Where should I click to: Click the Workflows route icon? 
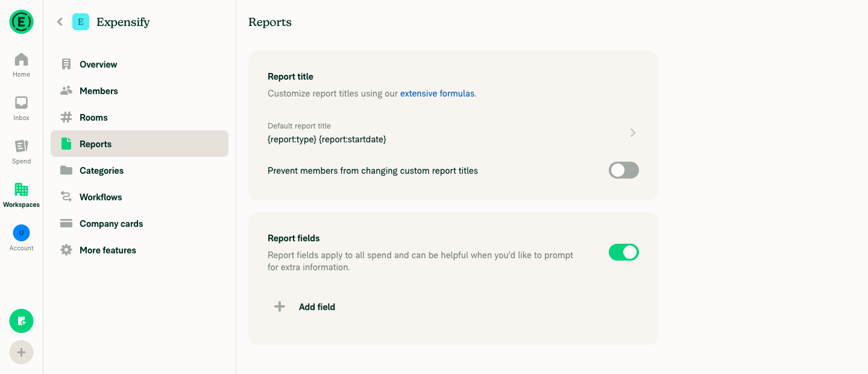(66, 197)
